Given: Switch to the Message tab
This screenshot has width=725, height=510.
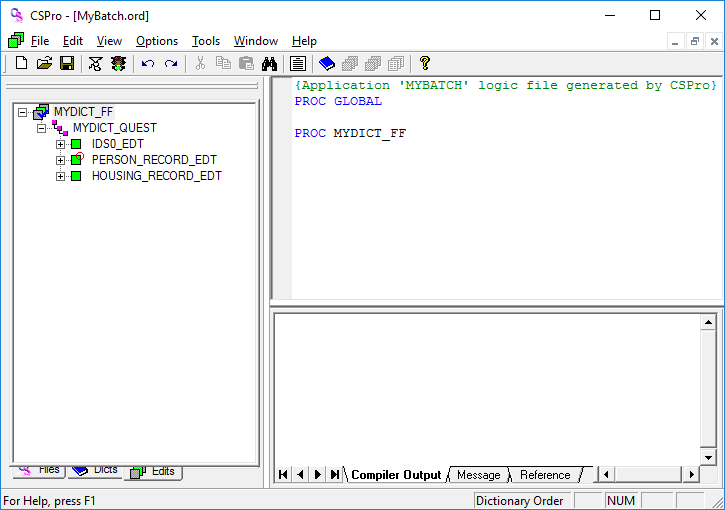Looking at the screenshot, I should tap(478, 475).
